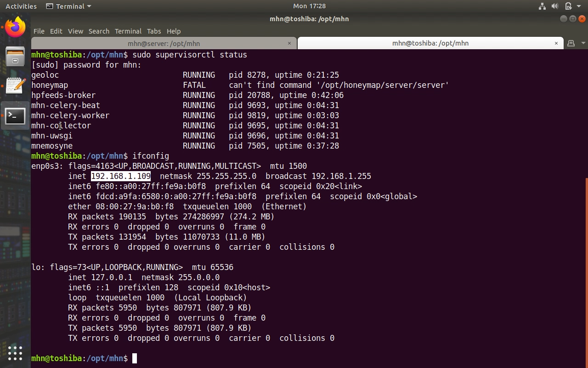Image resolution: width=588 pixels, height=368 pixels.
Task: Expand the system menu arrow in top bar
Action: [579, 6]
